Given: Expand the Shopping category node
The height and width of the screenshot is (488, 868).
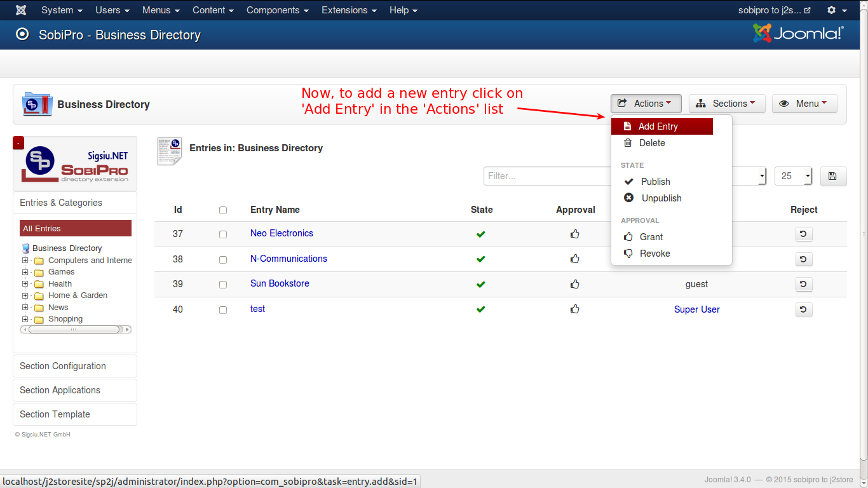Looking at the screenshot, I should coord(25,319).
